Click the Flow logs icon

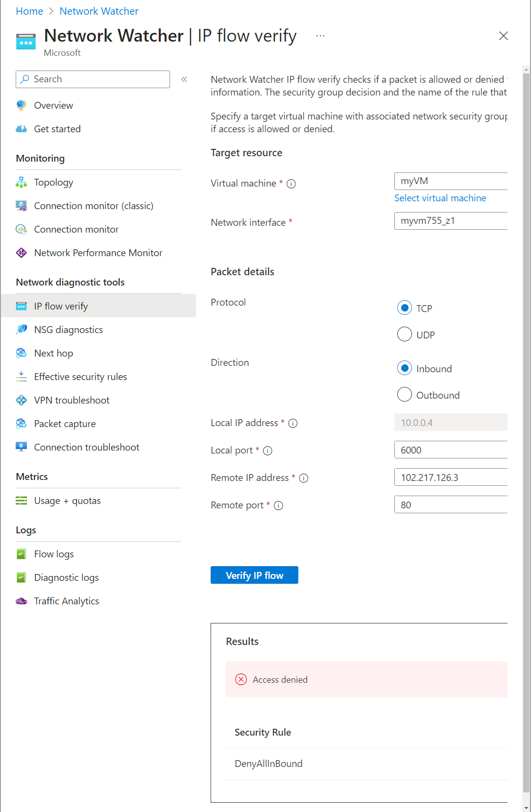pyautogui.click(x=21, y=554)
